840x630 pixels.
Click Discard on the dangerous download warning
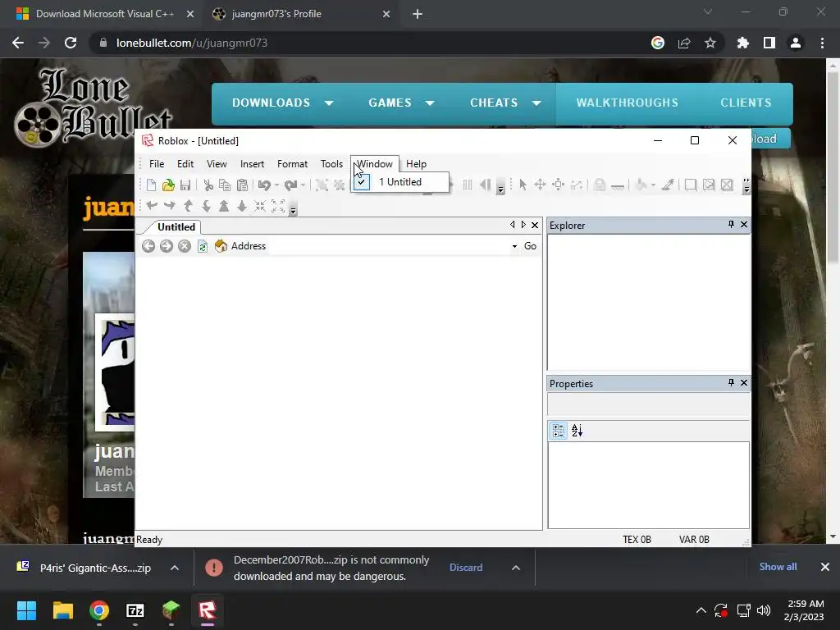click(x=466, y=568)
